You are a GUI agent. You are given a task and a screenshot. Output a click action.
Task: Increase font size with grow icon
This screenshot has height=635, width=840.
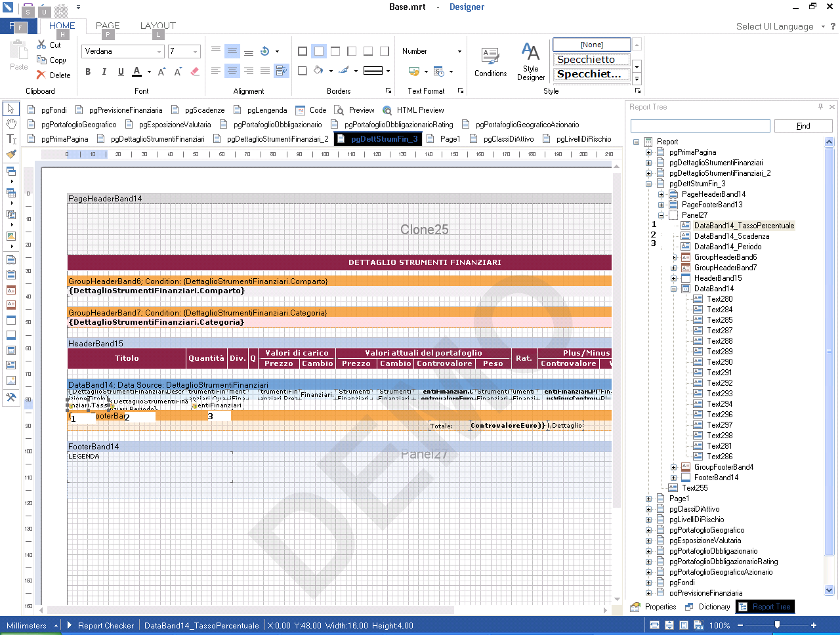click(161, 72)
